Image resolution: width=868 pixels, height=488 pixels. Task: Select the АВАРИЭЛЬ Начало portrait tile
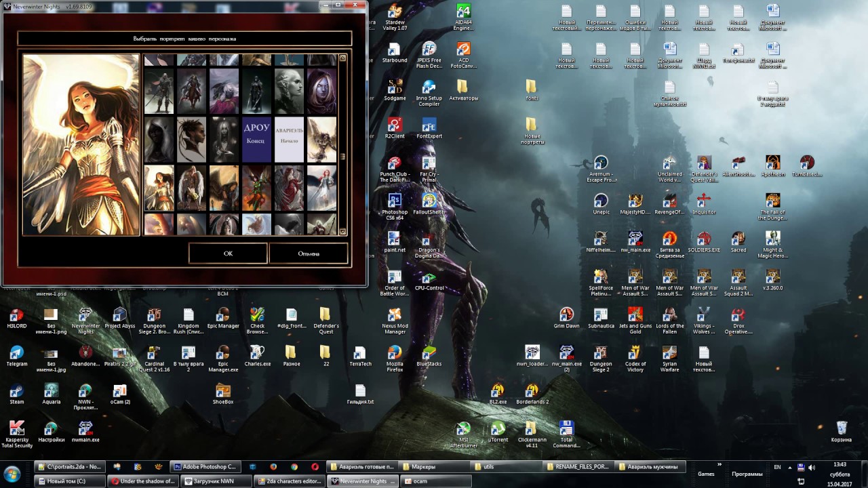point(290,140)
